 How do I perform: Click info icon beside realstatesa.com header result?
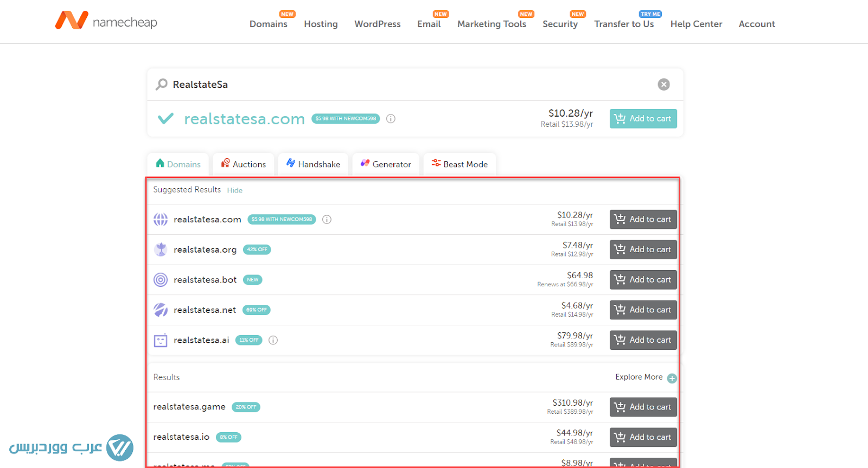point(391,119)
